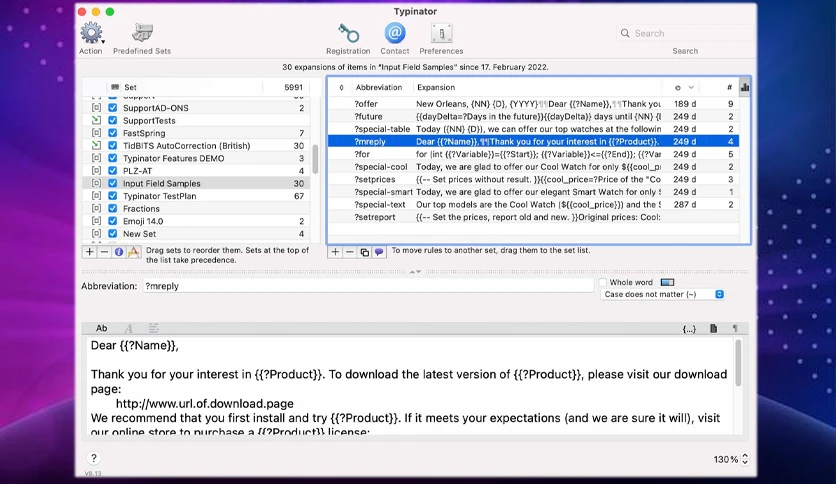Select the ?for rule row

pyautogui.click(x=533, y=154)
